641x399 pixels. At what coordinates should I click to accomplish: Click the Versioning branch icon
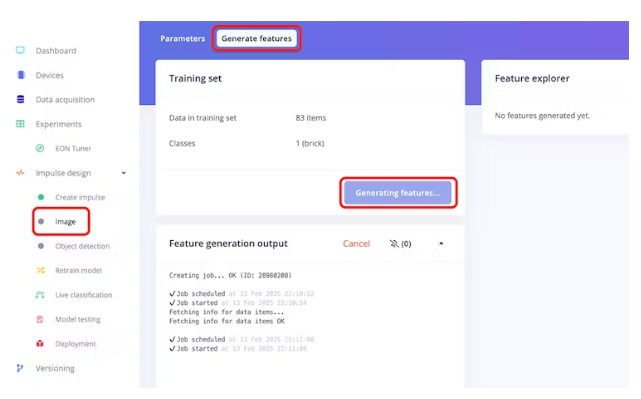(x=20, y=368)
